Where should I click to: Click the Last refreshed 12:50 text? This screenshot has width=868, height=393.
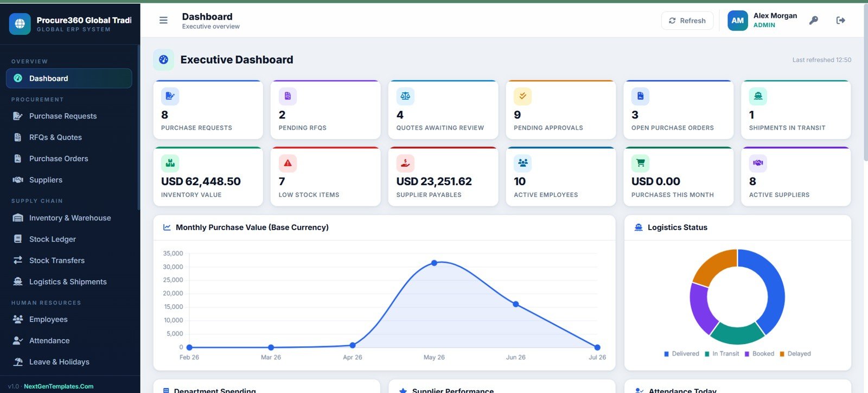pos(821,60)
